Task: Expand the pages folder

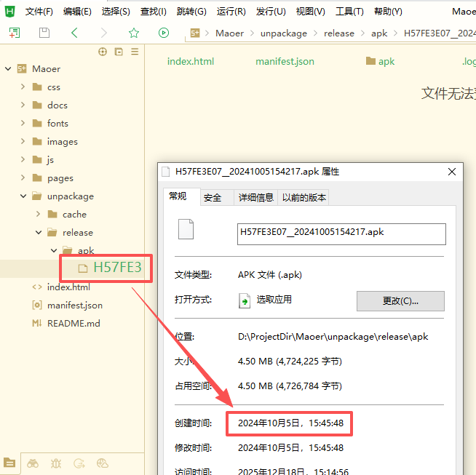Action: pyautogui.click(x=23, y=178)
